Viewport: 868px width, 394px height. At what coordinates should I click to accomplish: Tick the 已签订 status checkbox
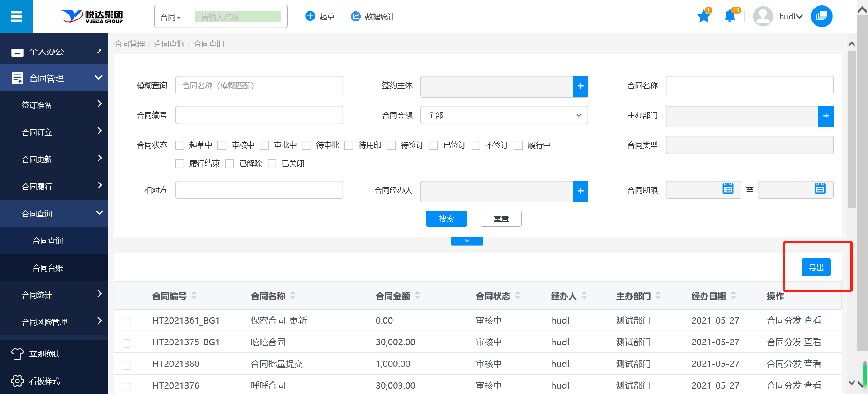(434, 145)
